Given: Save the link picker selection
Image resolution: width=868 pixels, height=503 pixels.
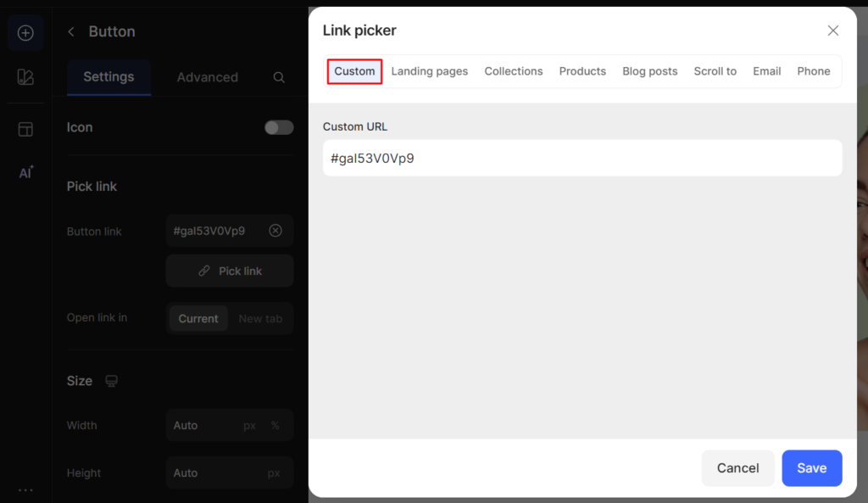Looking at the screenshot, I should [x=811, y=467].
